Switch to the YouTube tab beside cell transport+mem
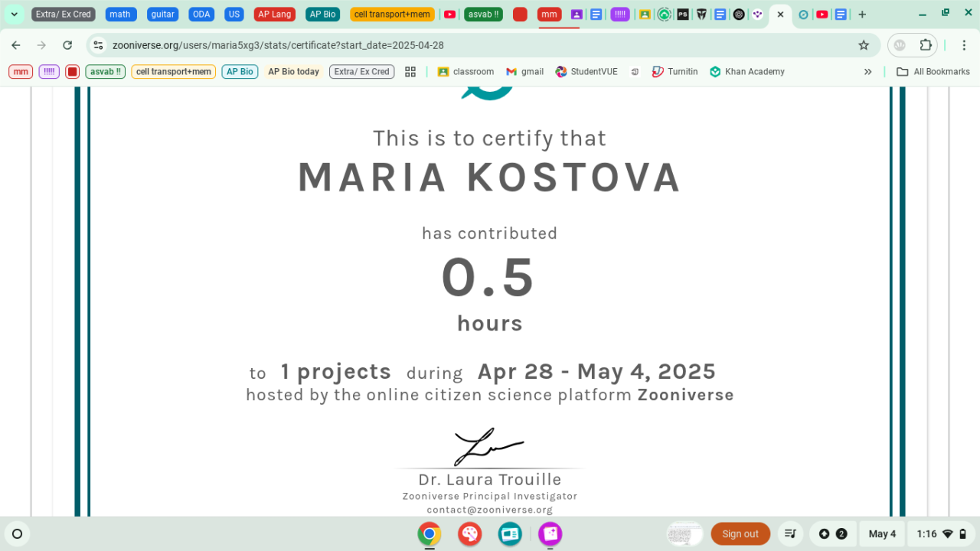 (449, 15)
